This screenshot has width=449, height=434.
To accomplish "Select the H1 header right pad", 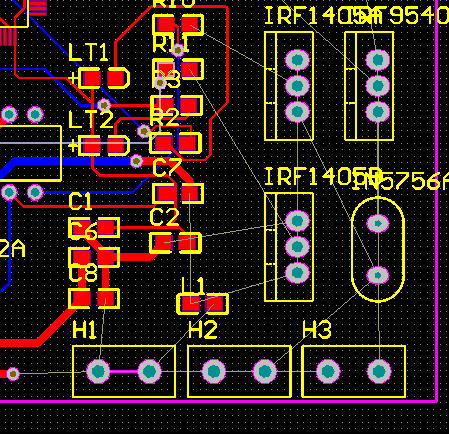I will 149,371.
